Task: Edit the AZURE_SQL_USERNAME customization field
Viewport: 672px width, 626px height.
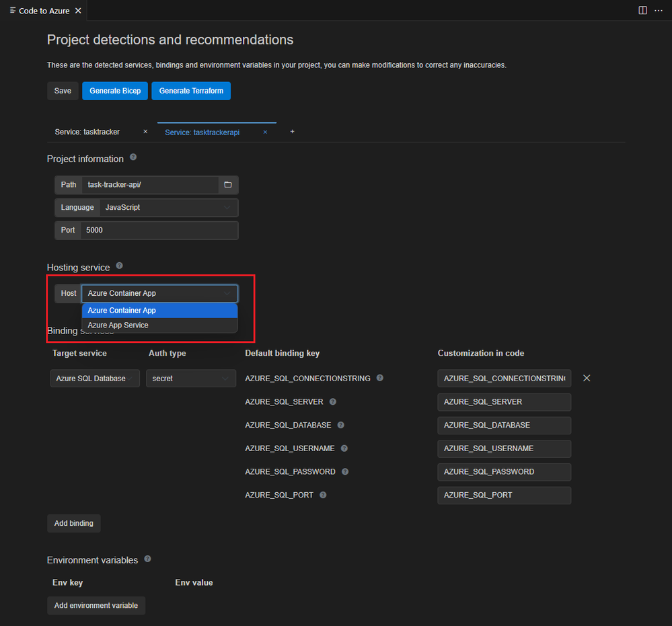Action: point(504,448)
